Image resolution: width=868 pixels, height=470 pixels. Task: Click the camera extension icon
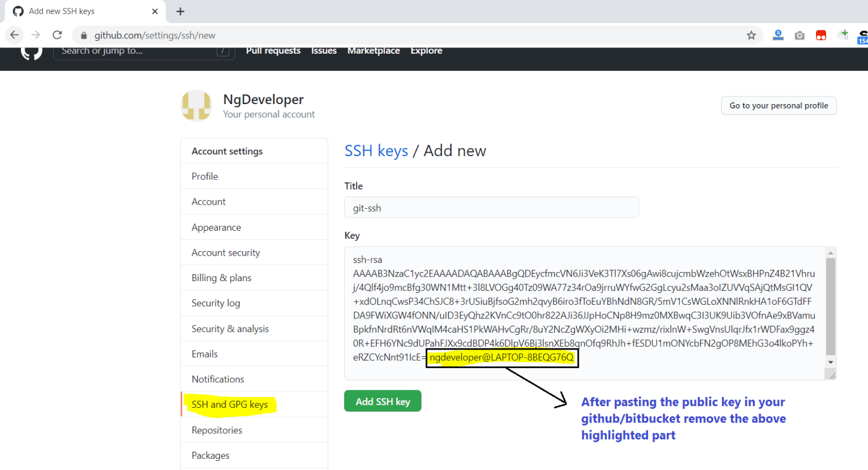tap(800, 36)
